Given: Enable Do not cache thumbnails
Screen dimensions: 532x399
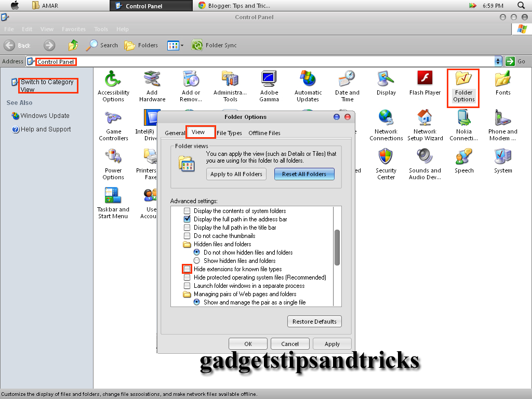Looking at the screenshot, I should click(x=186, y=235).
